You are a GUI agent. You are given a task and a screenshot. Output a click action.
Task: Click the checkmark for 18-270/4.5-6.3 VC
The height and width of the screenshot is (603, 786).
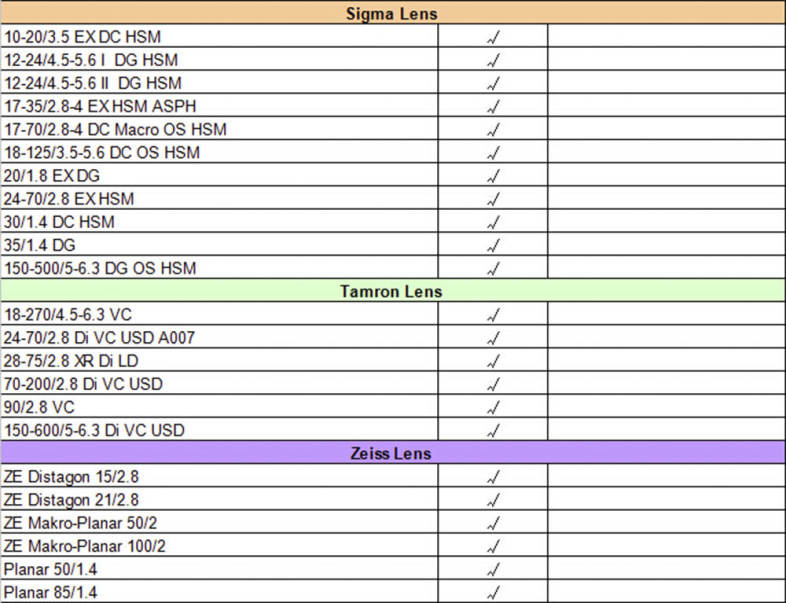coord(492,315)
